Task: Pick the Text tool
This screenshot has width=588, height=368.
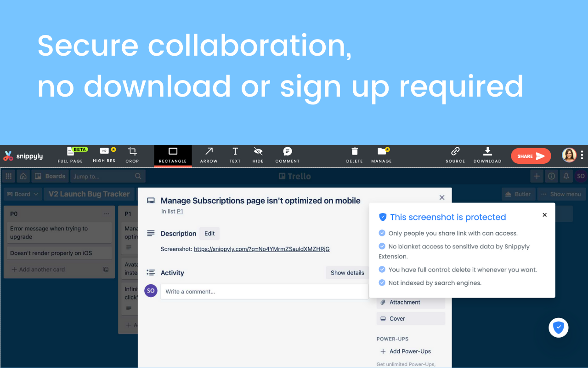Action: 235,155
